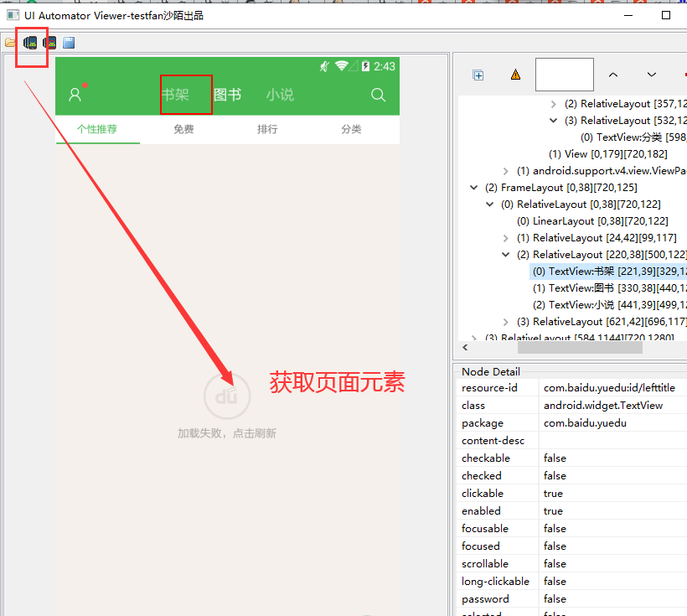The width and height of the screenshot is (687, 616).
Task: Click the yellow warning triangle toggle
Action: 516,75
